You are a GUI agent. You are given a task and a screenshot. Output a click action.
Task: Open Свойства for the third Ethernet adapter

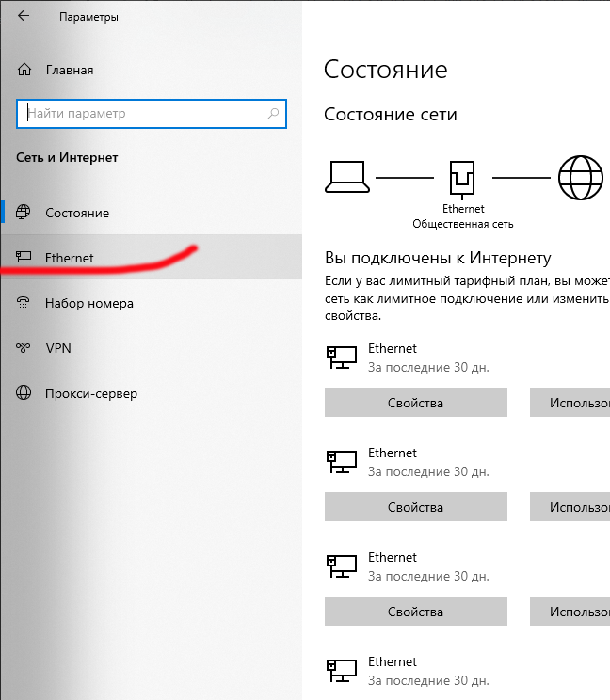[416, 612]
